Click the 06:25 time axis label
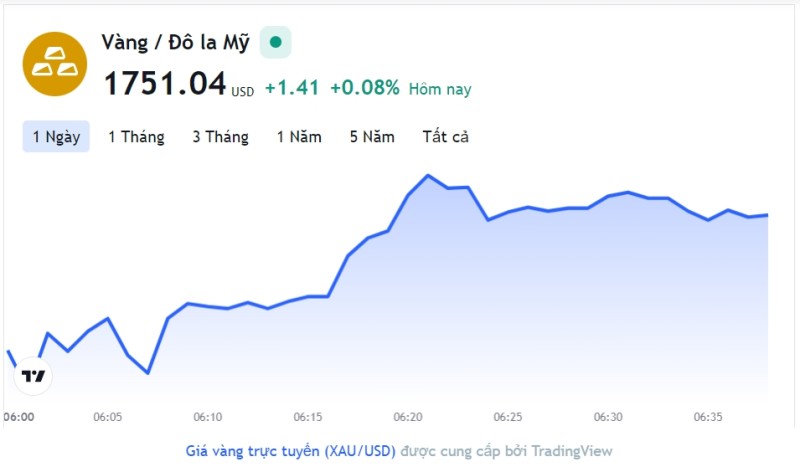Screen dimensions: 800x472 (508, 417)
